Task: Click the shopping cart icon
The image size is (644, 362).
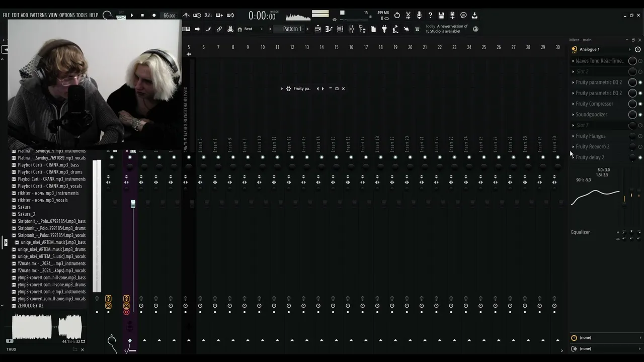Action: [417, 29]
